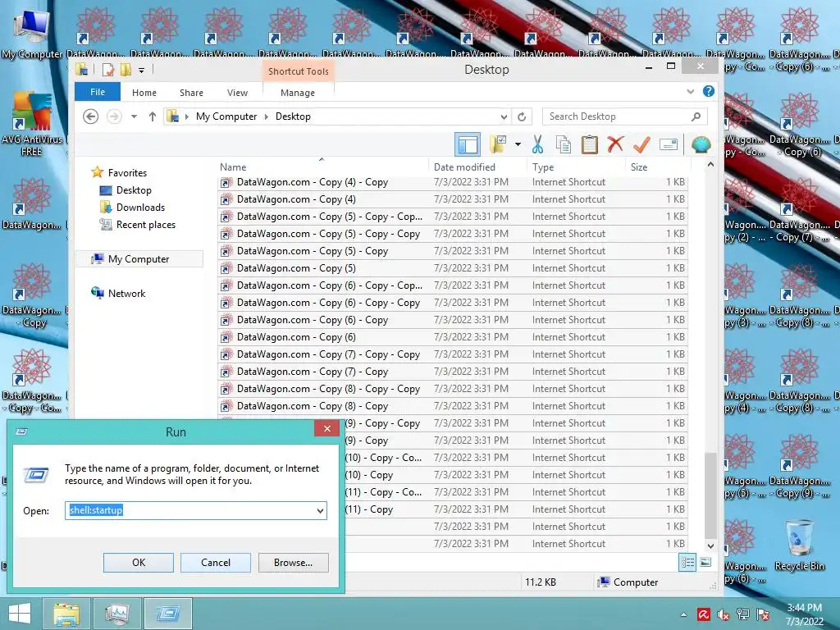
Task: Open the Manage ribbon tab
Action: (297, 92)
